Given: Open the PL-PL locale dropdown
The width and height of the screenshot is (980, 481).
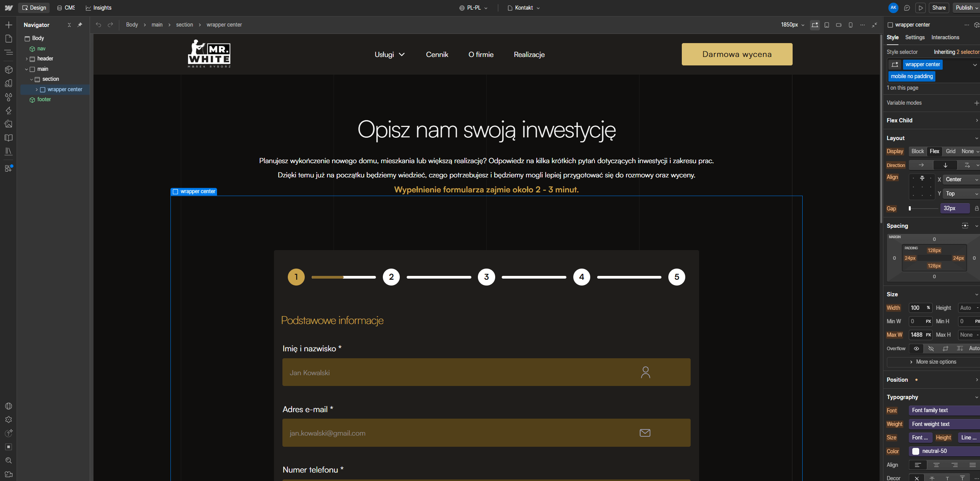Looking at the screenshot, I should pyautogui.click(x=473, y=8).
